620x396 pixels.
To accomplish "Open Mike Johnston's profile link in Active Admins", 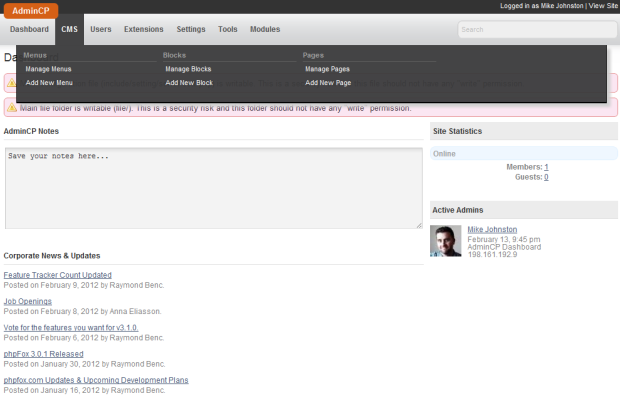I will pos(492,229).
